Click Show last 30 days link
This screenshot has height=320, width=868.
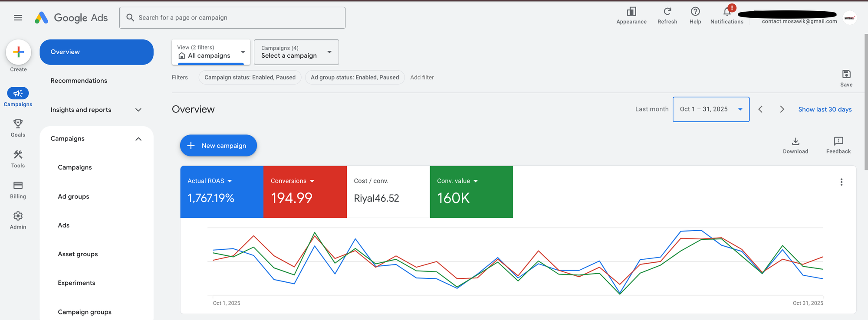click(825, 109)
